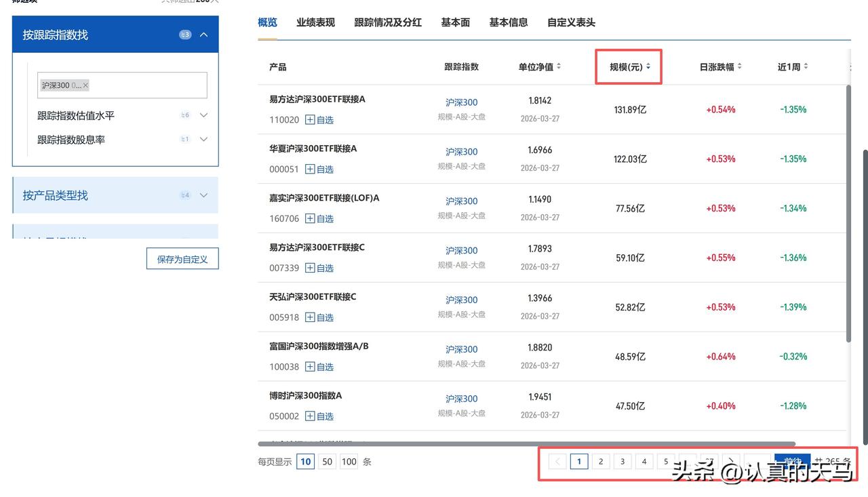Sort by 日涨跌幅 column arrows

pyautogui.click(x=739, y=66)
